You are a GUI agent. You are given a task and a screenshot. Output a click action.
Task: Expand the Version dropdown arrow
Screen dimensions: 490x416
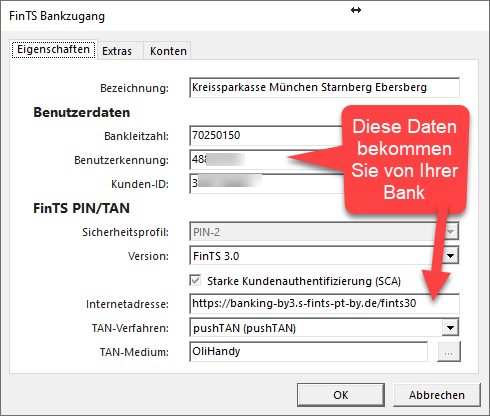click(450, 256)
